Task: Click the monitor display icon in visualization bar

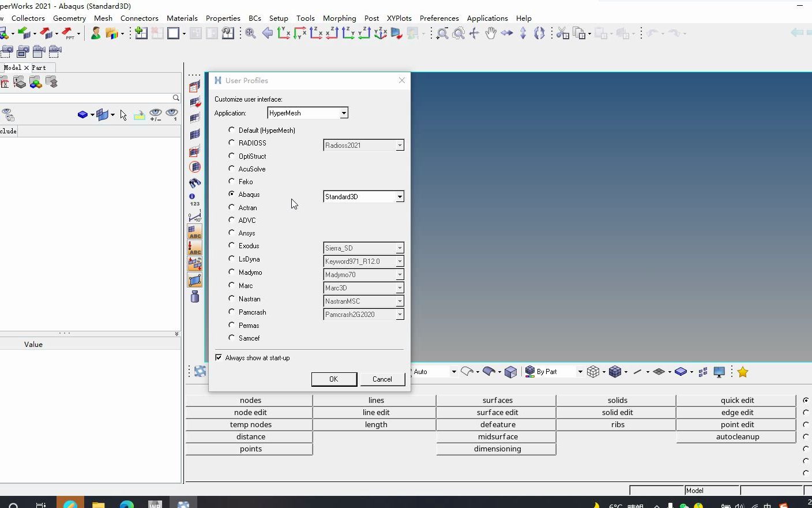Action: (x=719, y=372)
